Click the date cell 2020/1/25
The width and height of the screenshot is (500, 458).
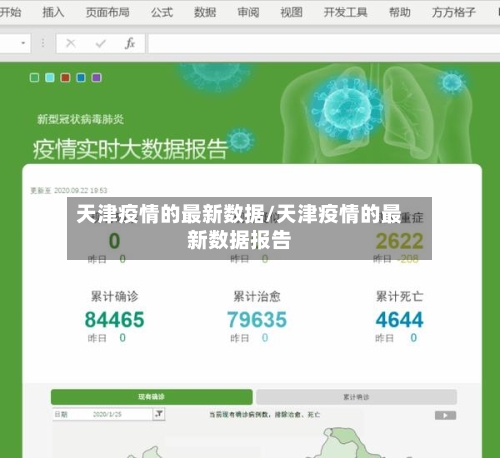tap(107, 414)
